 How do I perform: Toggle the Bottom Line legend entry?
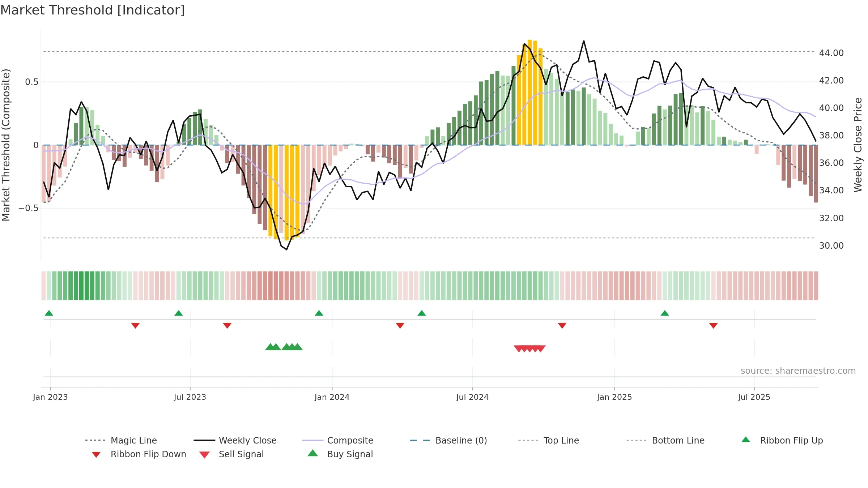(665, 440)
